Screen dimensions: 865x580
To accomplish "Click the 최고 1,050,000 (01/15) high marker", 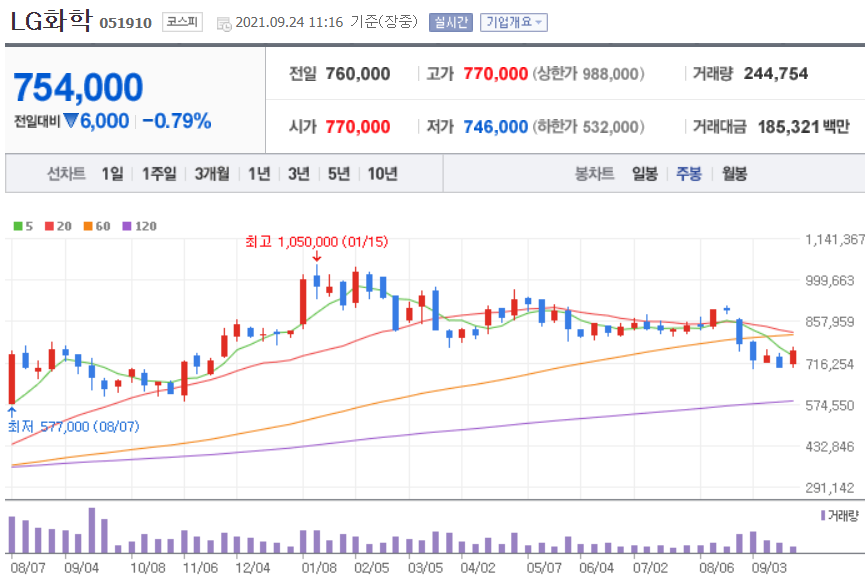I will click(x=316, y=242).
